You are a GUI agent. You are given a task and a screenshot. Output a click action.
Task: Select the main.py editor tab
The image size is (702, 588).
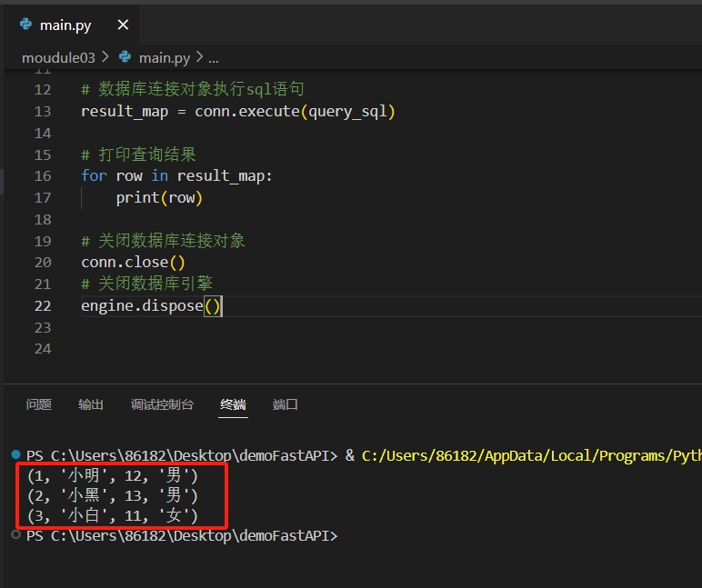[72, 25]
